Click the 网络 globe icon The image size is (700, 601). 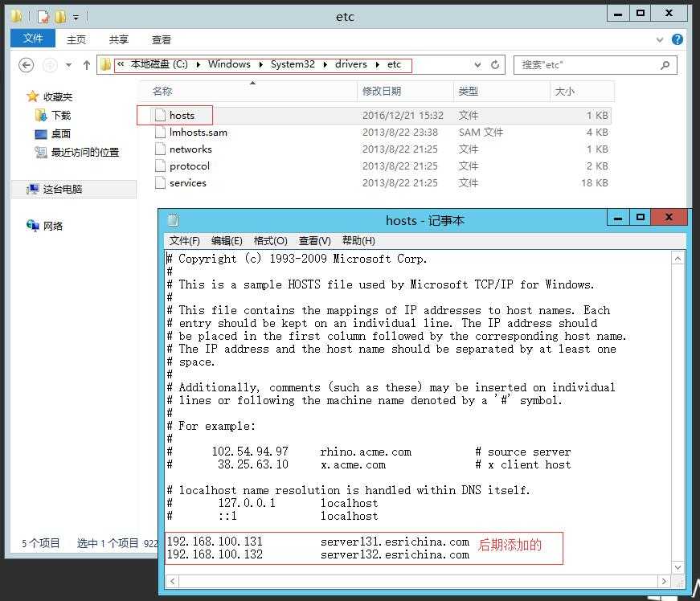point(33,226)
